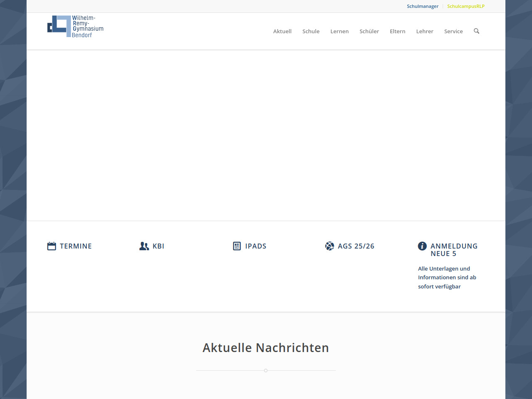Select Service in the navigation bar
Viewport: 532px width, 399px height.
[x=453, y=32]
